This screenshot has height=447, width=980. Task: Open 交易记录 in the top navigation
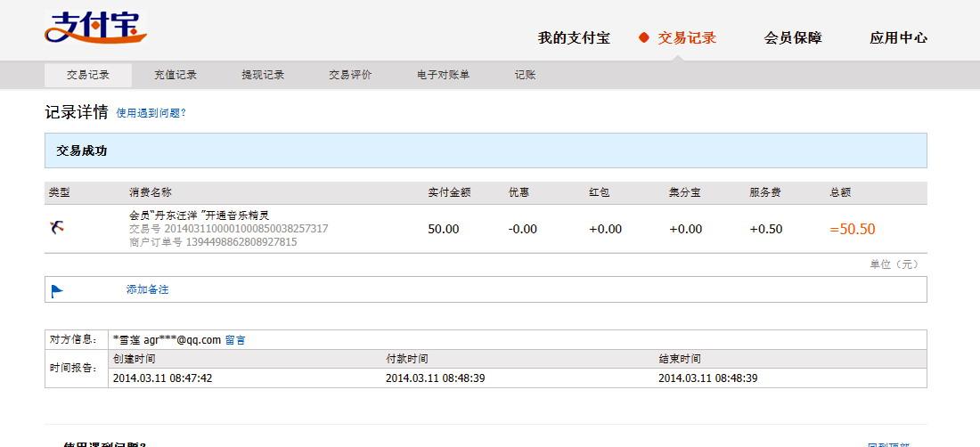(687, 38)
